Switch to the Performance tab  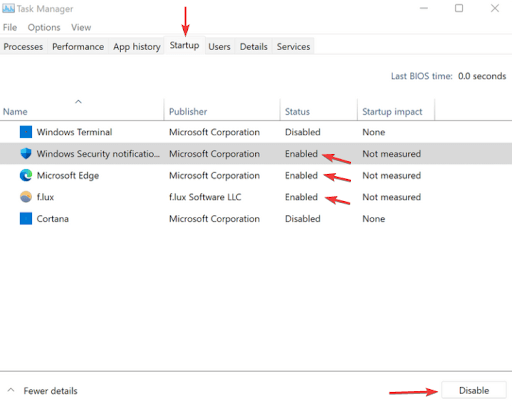tap(78, 47)
